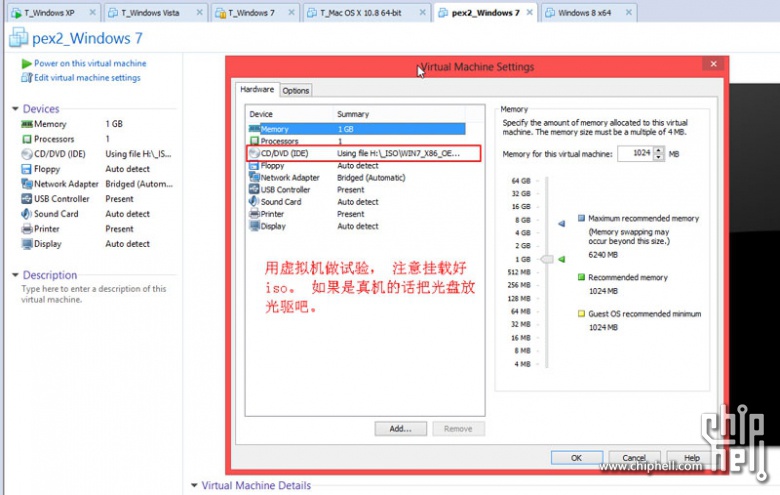Close the pex2_Windows 7 tab

[530, 12]
